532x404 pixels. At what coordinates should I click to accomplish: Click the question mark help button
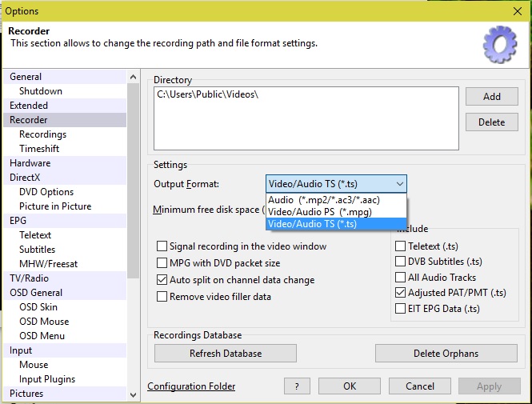pos(297,386)
